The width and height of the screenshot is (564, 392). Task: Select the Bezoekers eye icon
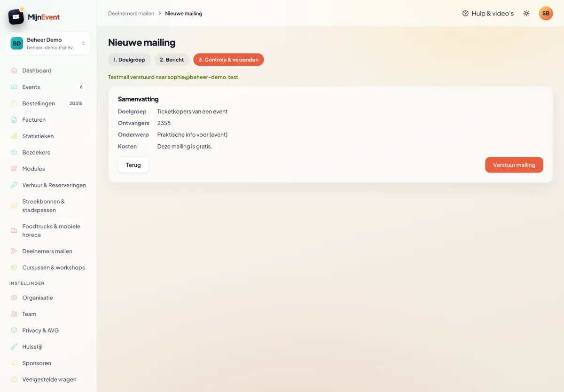point(14,152)
